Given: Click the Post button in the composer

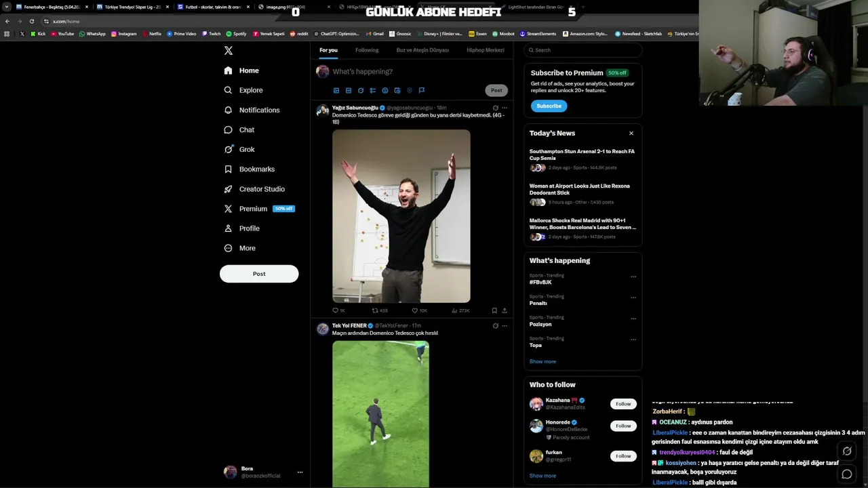Looking at the screenshot, I should pyautogui.click(x=496, y=90).
